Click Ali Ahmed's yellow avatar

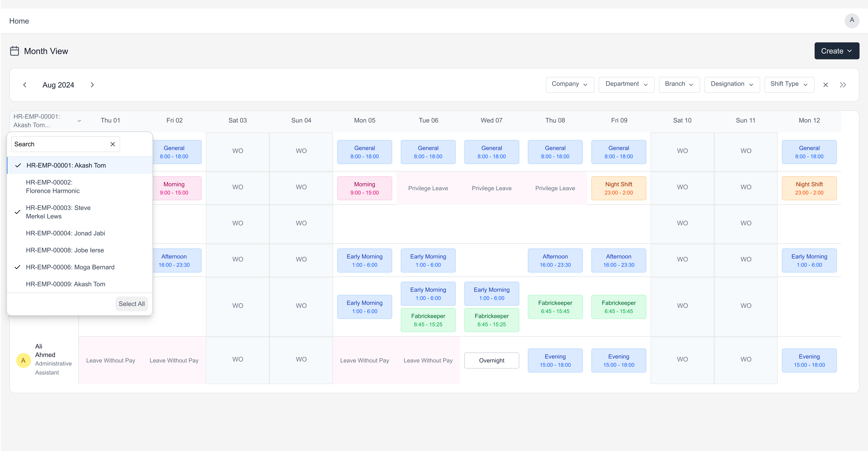[23, 360]
